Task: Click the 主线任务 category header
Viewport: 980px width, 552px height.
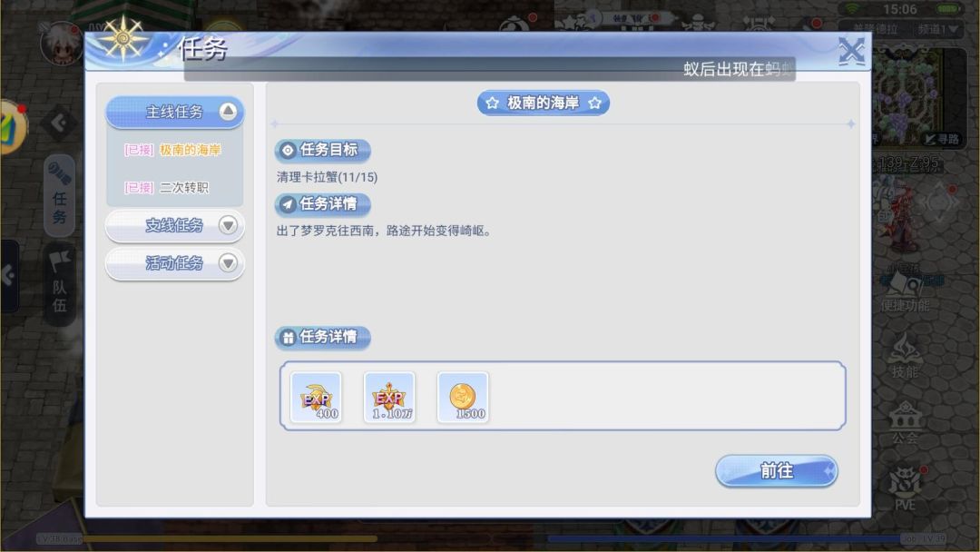Action: (174, 112)
